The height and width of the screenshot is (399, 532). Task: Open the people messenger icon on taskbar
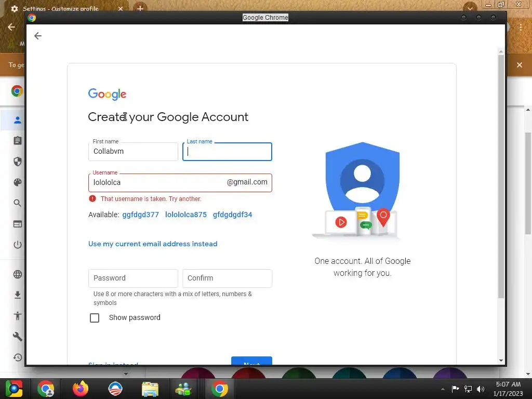point(183,389)
